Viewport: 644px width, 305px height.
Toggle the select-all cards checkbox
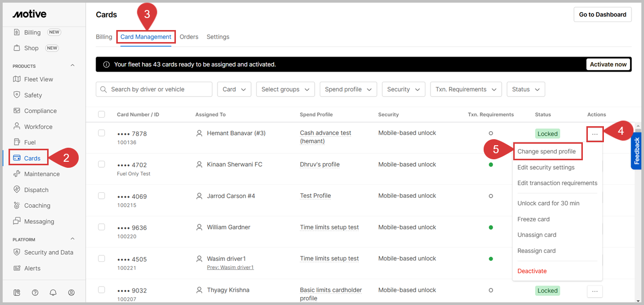click(102, 115)
